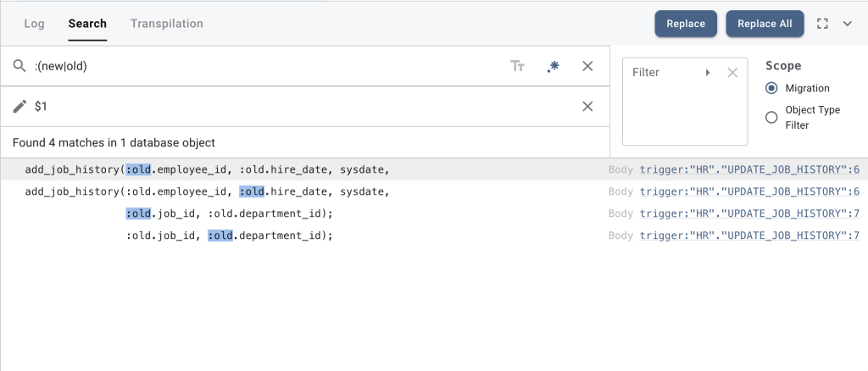Select Migration scope radio button
The height and width of the screenshot is (371, 868).
pos(771,88)
